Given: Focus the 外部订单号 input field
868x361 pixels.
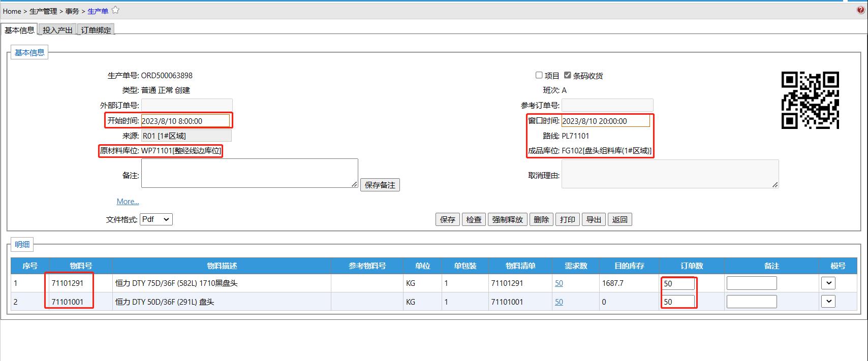Looking at the screenshot, I should tap(187, 105).
